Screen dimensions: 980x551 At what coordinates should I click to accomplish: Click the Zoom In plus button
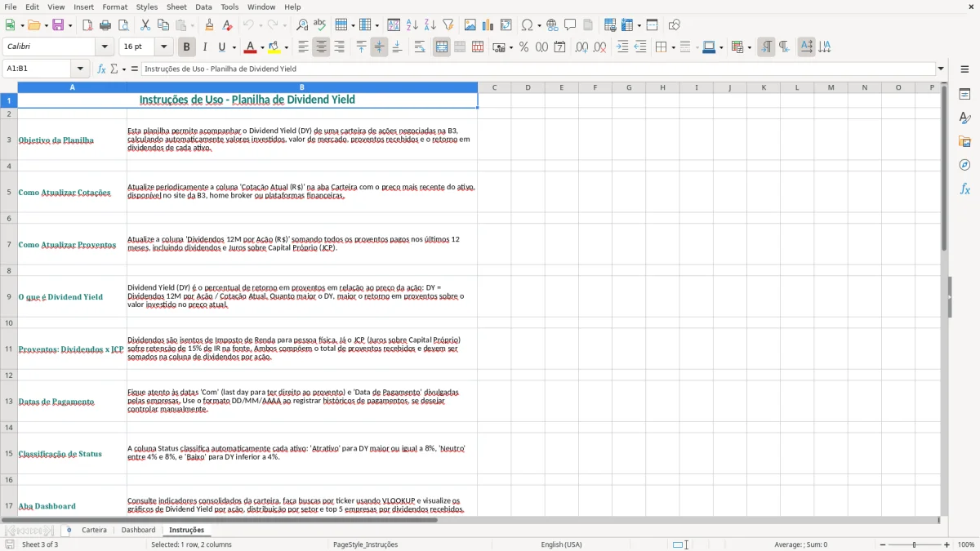click(947, 544)
